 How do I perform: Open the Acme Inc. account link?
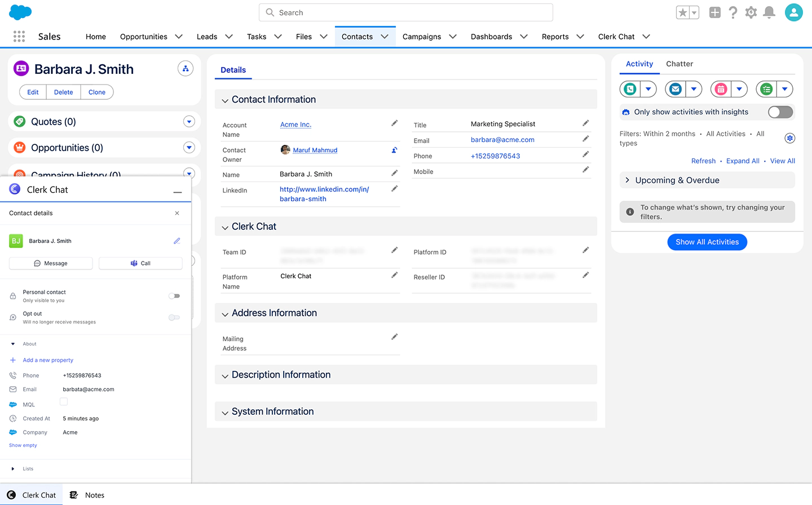[x=296, y=125]
